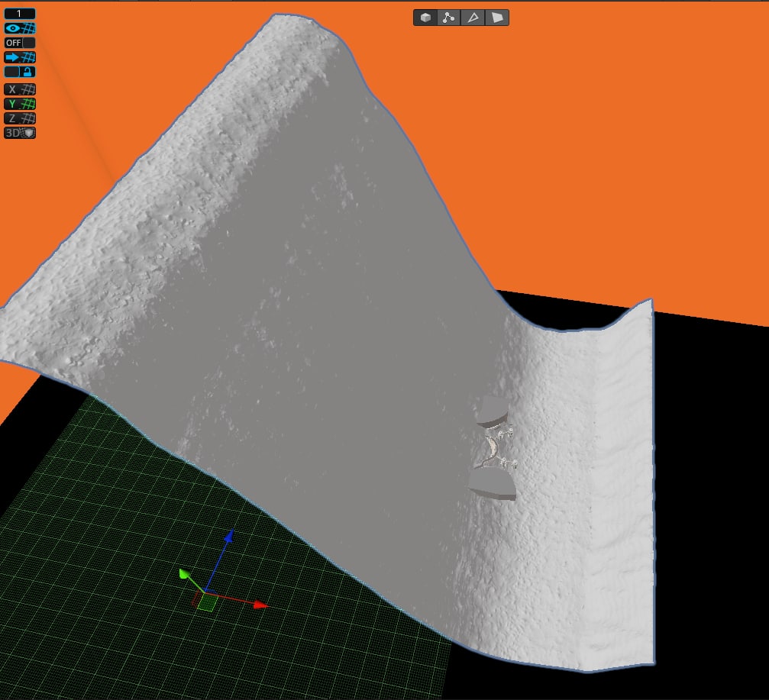Toggle snap-to-grid arrow button
The height and width of the screenshot is (700, 769).
[x=20, y=56]
